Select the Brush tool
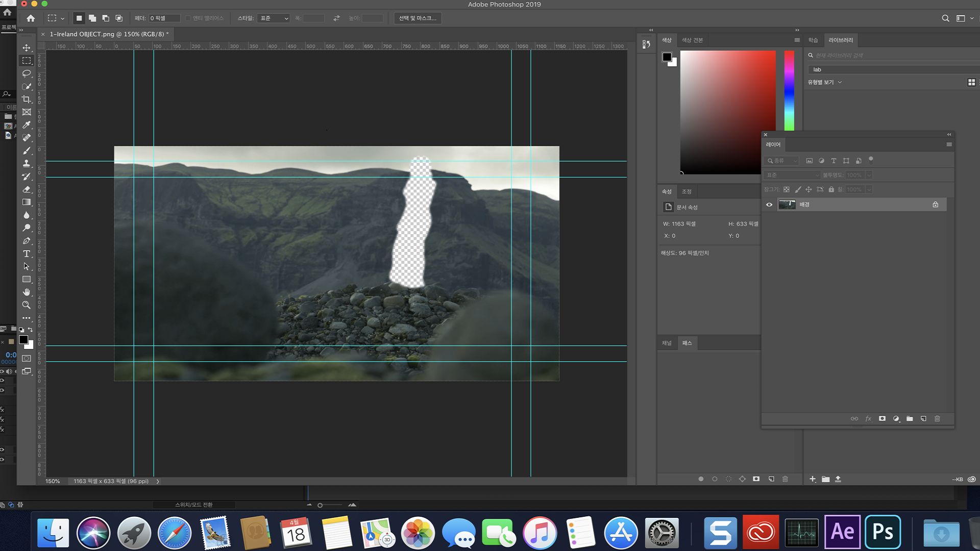The height and width of the screenshot is (551, 980). pyautogui.click(x=27, y=151)
